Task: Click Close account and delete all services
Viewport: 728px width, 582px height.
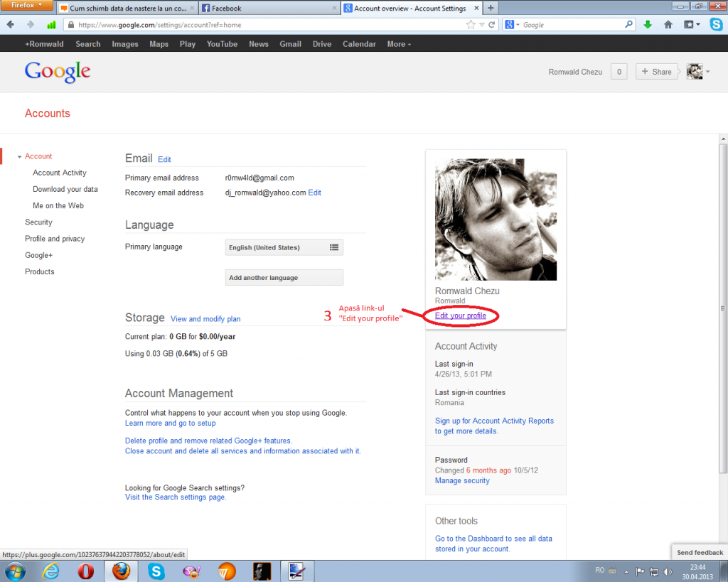Action: [243, 451]
